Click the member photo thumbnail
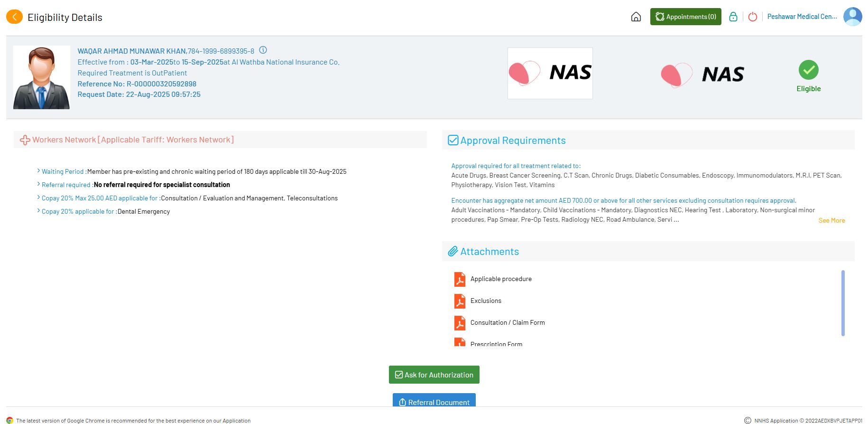The image size is (868, 424). [x=41, y=78]
